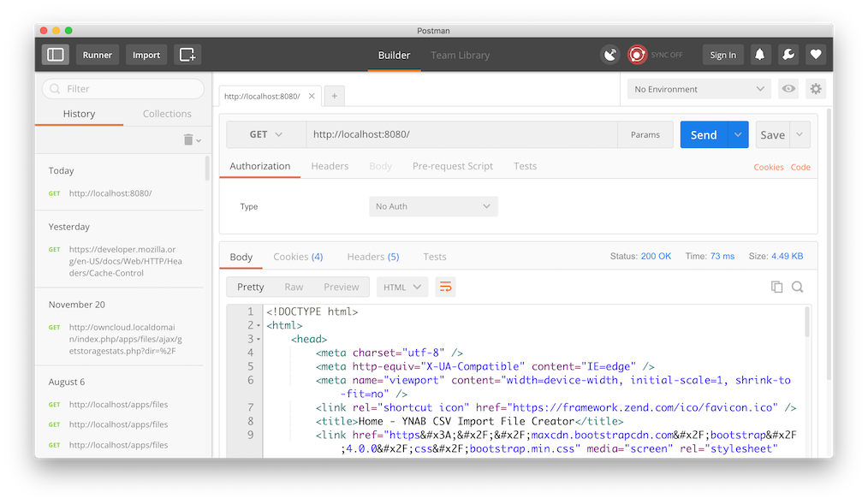Open the request Authorization tab

click(x=260, y=166)
